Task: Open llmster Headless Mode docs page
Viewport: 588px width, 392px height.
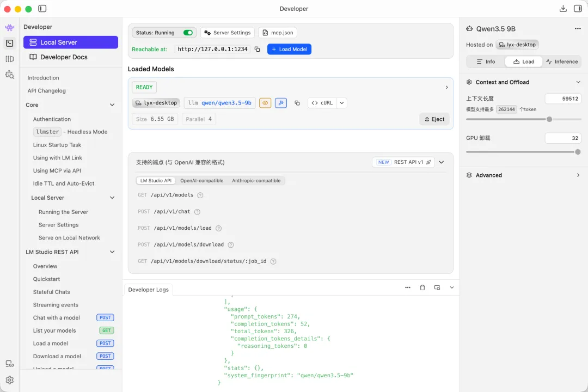Action: click(x=70, y=132)
